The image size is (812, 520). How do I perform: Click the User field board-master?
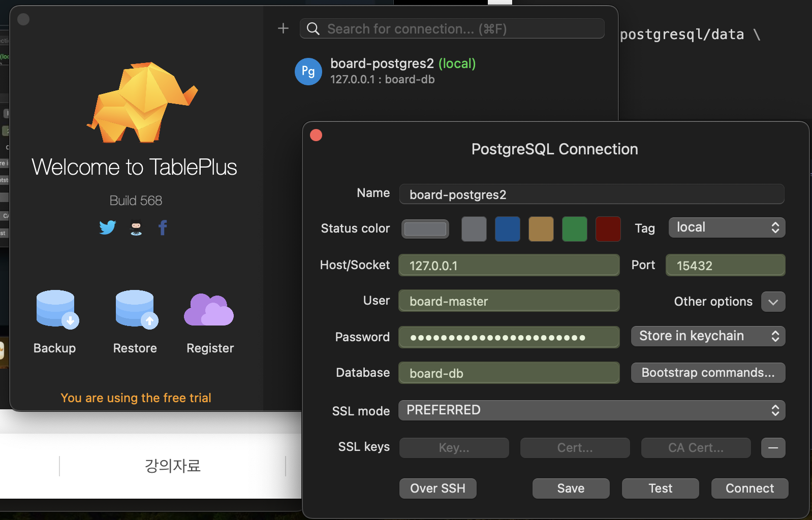point(509,301)
